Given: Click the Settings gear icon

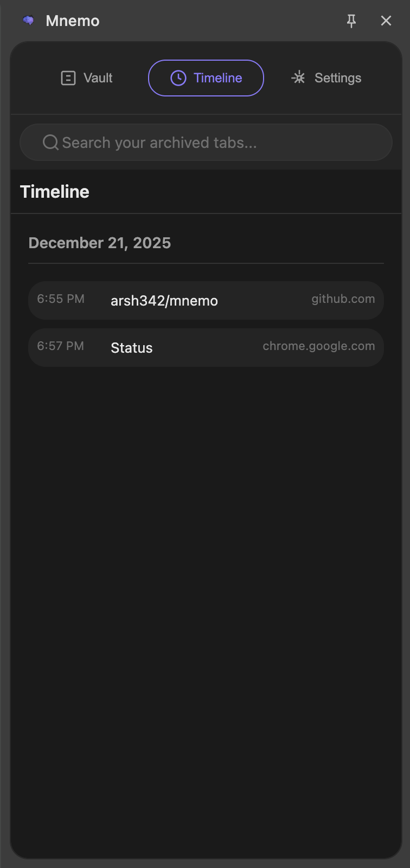Looking at the screenshot, I should (x=298, y=77).
